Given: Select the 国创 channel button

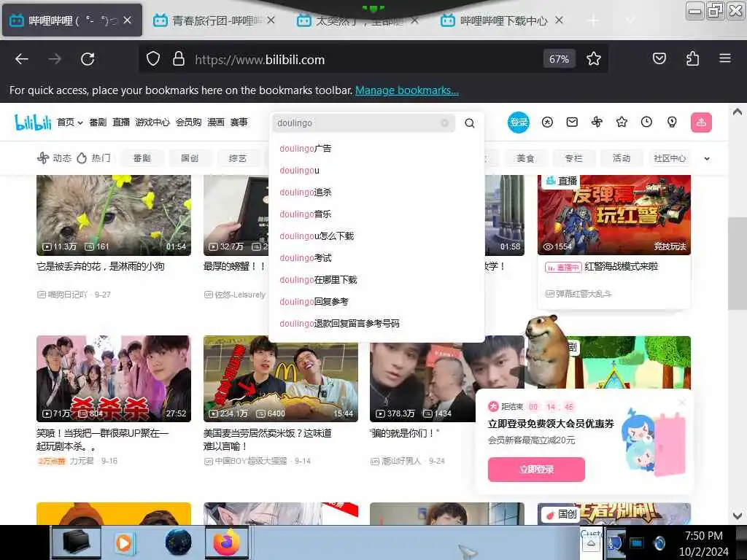Looking at the screenshot, I should [190, 158].
